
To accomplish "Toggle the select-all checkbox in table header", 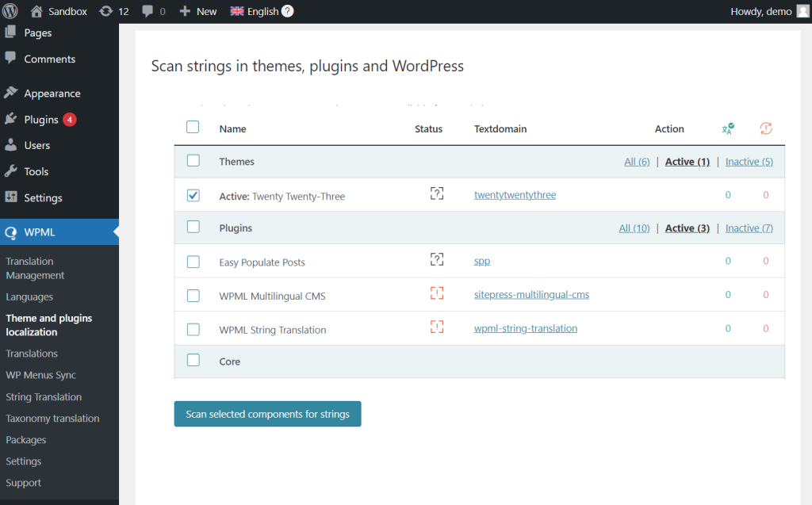I will click(x=193, y=127).
